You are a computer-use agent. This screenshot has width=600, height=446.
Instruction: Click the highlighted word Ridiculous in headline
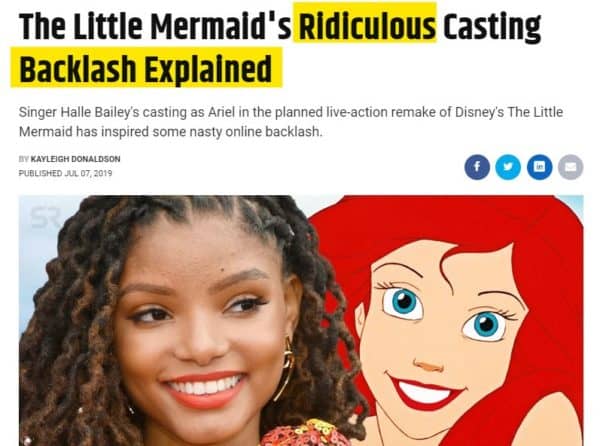[367, 27]
